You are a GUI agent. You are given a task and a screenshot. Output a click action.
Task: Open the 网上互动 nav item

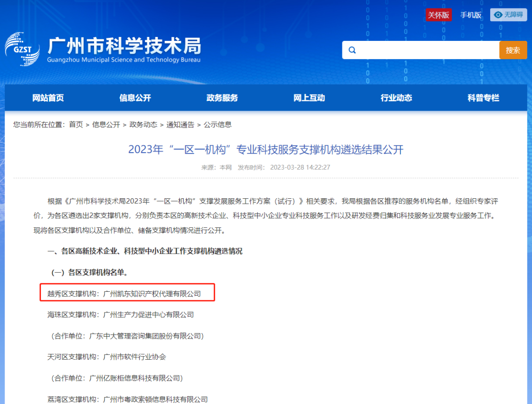point(309,98)
